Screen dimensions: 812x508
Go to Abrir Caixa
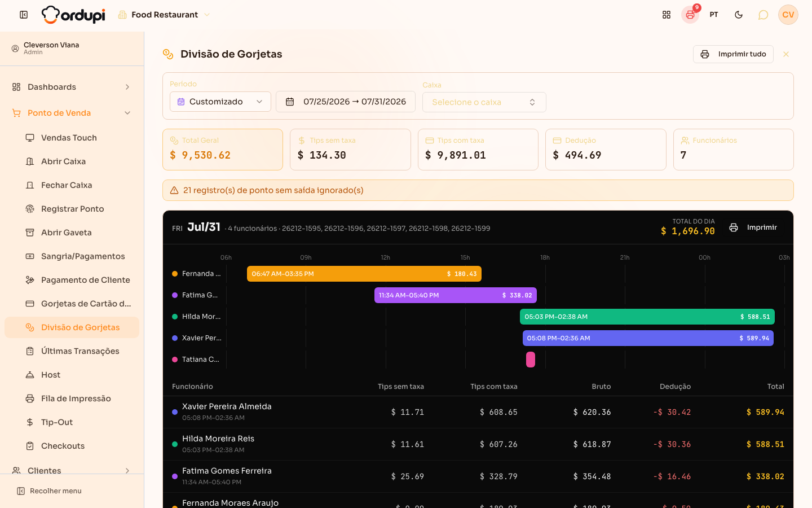click(72, 161)
